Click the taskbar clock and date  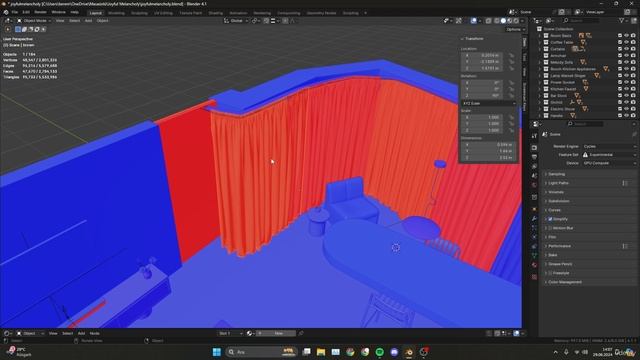pos(602,352)
